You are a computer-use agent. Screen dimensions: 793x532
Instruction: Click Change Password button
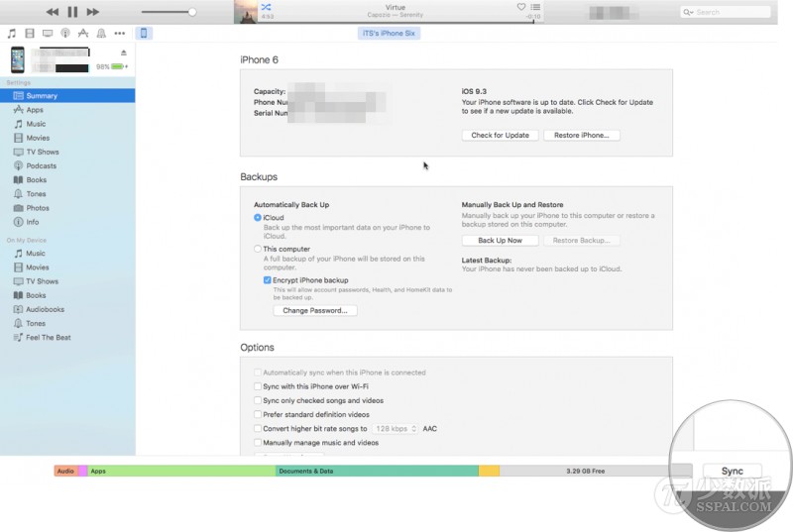[x=315, y=311]
